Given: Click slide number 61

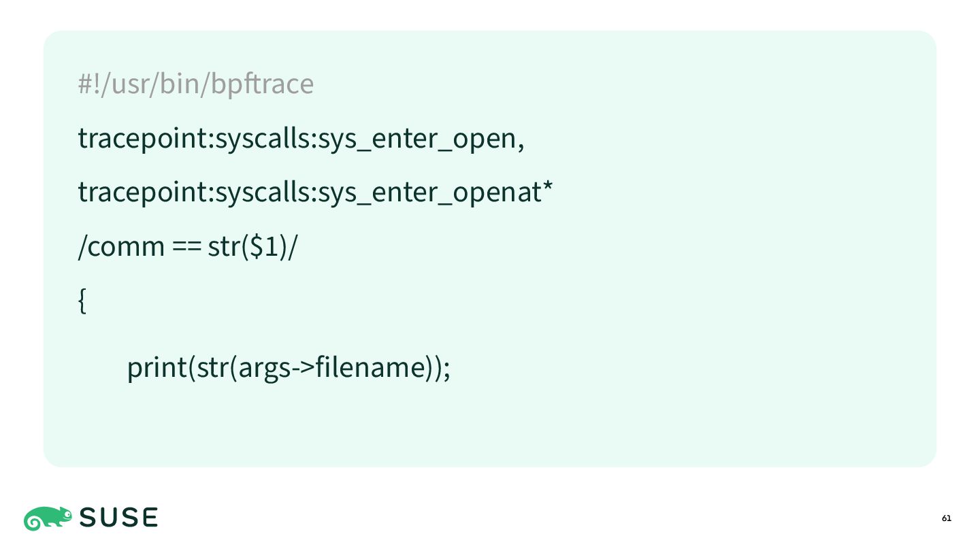Looking at the screenshot, I should [x=947, y=518].
